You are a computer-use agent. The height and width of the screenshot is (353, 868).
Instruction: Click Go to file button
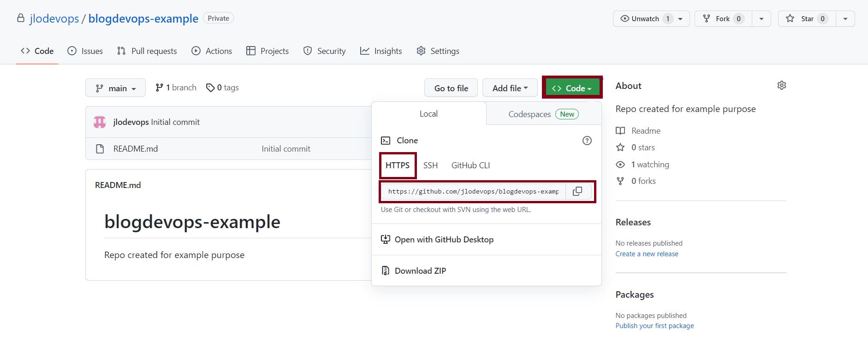point(451,88)
